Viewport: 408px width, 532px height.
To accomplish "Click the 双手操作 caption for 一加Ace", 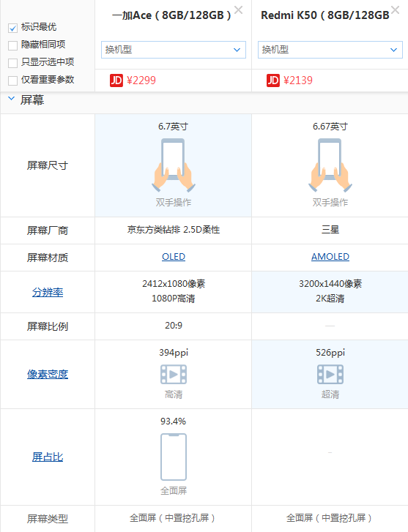I will 174,203.
